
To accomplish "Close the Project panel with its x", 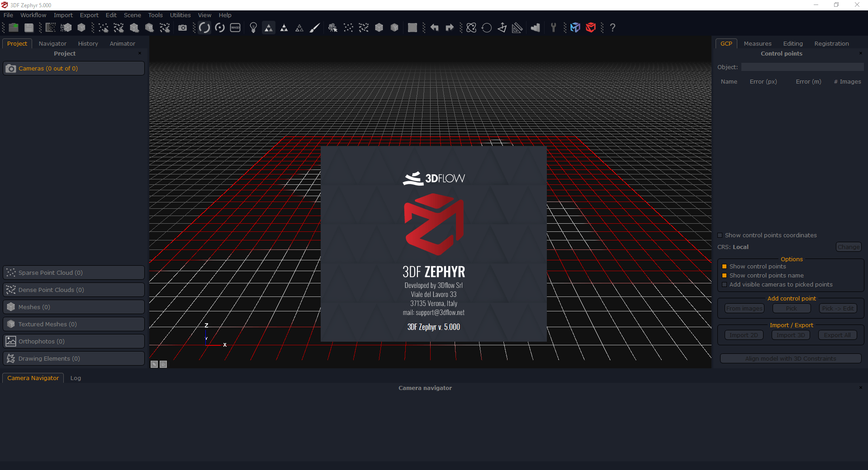I will 140,53.
